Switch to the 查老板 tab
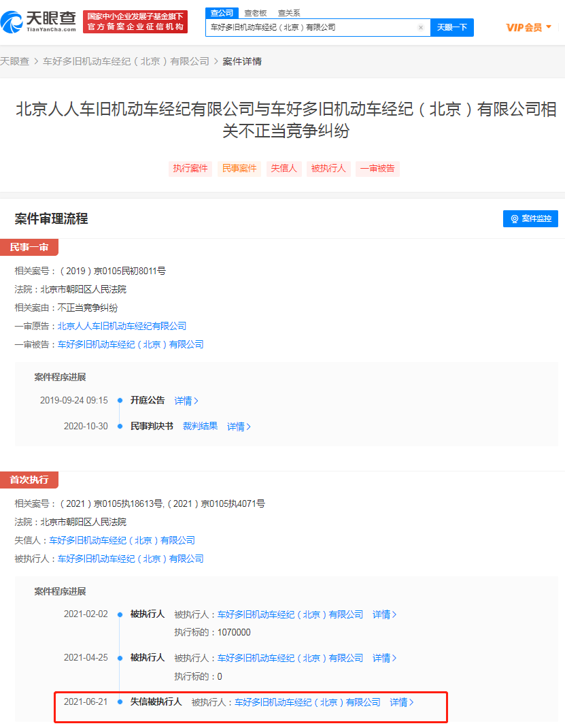 coord(256,13)
